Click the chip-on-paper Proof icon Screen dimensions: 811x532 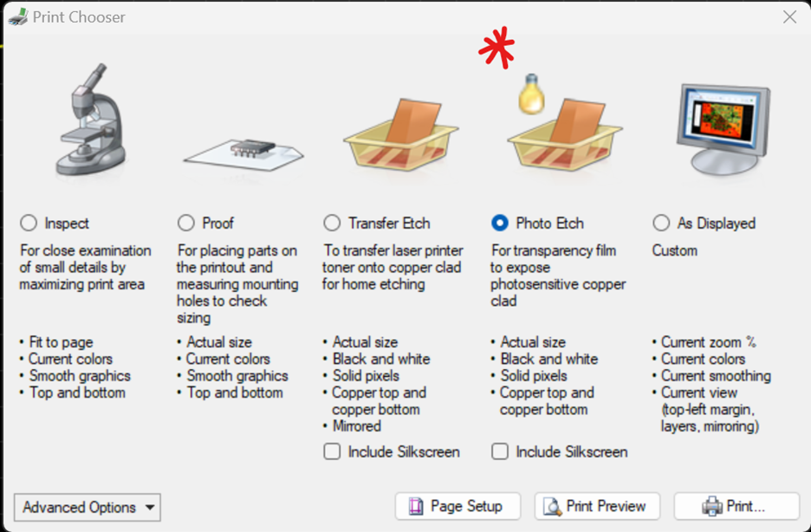243,154
